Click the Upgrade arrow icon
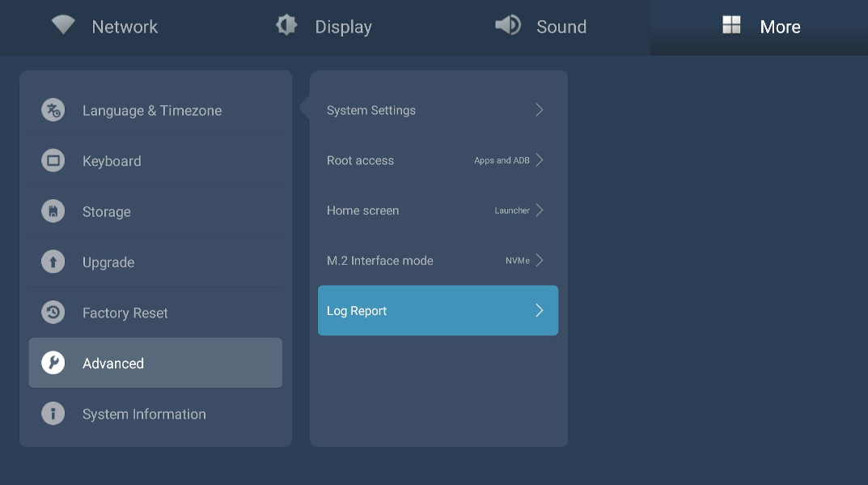The image size is (868, 485). pos(53,262)
